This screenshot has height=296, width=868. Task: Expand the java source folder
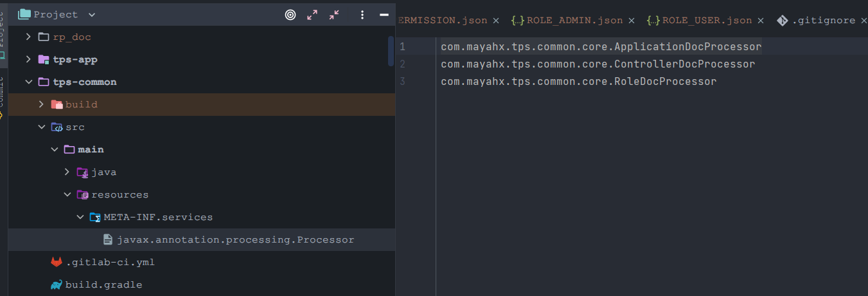(67, 172)
